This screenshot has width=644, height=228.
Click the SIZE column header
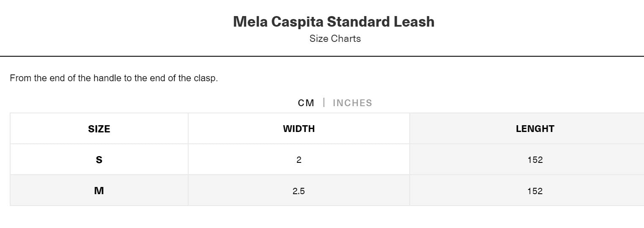[x=99, y=129]
